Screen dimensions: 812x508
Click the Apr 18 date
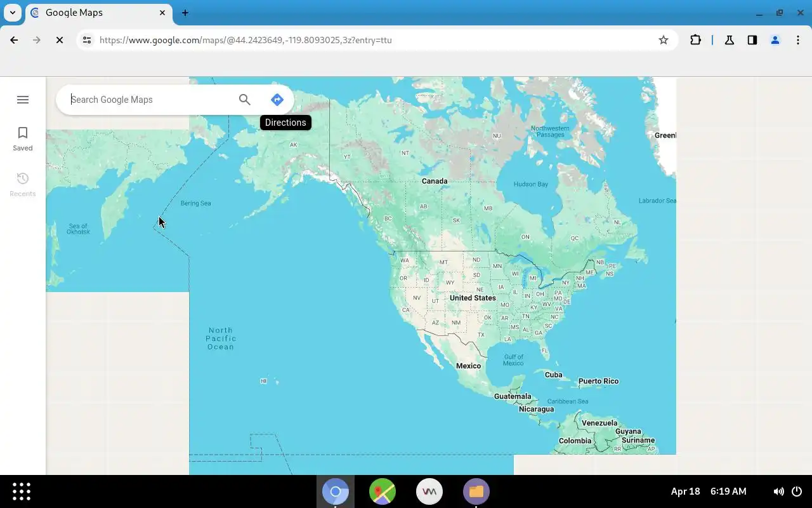tap(685, 491)
